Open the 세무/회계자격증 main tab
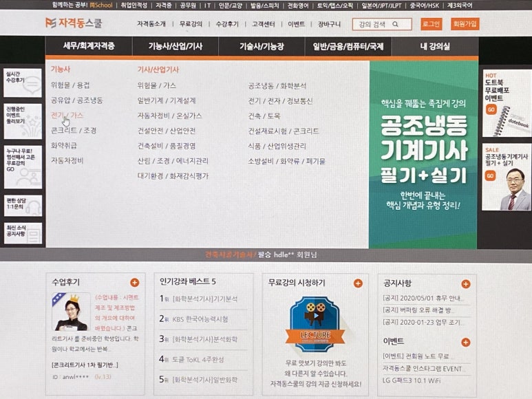Screen dimensions: 532x399 coord(89,46)
